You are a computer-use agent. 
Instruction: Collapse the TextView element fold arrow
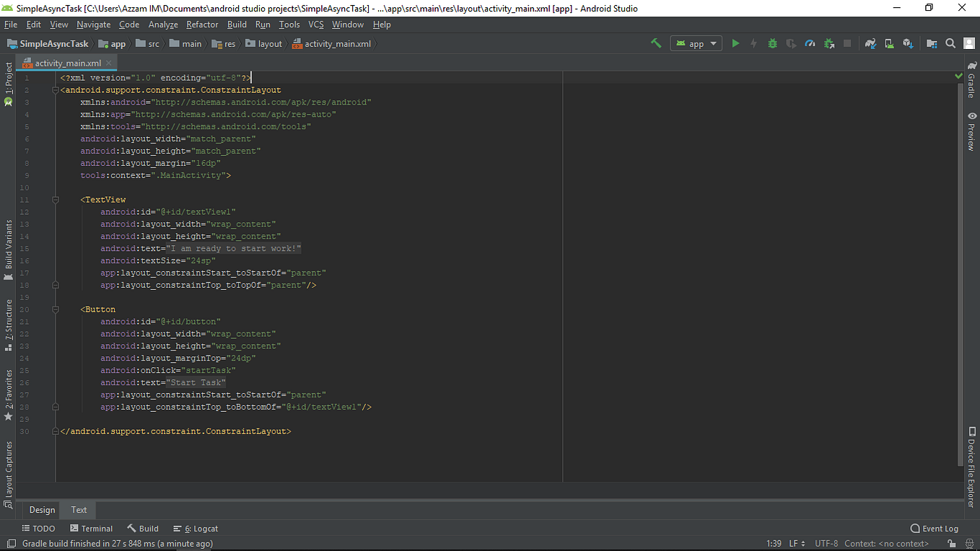tap(55, 199)
